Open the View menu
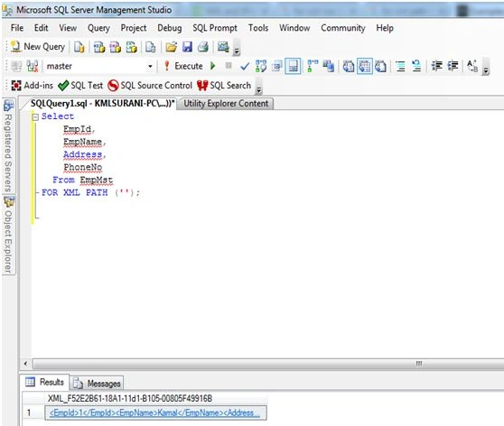This screenshot has height=426, width=504. 68,28
